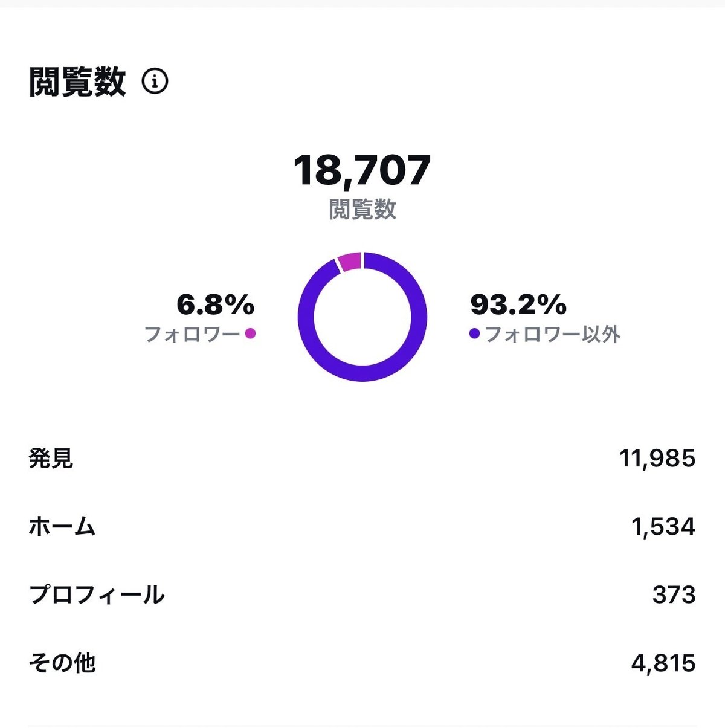This screenshot has width=725, height=728.
Task: Tap the フォロワー以外 legend text
Action: click(x=553, y=334)
